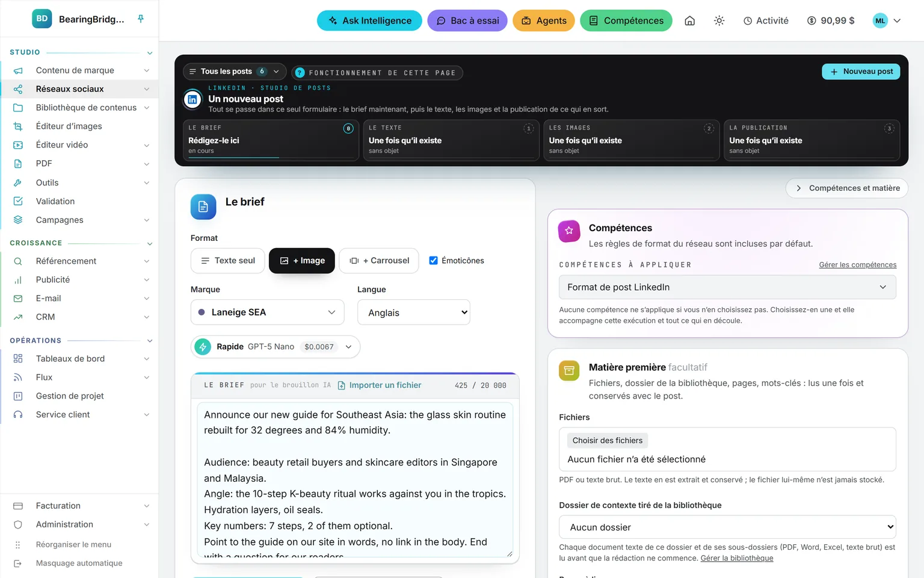Image resolution: width=924 pixels, height=578 pixels.
Task: Open the home icon in top bar
Action: [x=690, y=20]
